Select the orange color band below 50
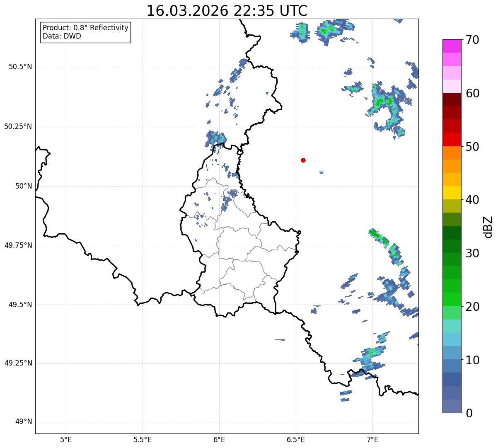Image resolution: width=498 pixels, height=448 pixels. (452, 153)
